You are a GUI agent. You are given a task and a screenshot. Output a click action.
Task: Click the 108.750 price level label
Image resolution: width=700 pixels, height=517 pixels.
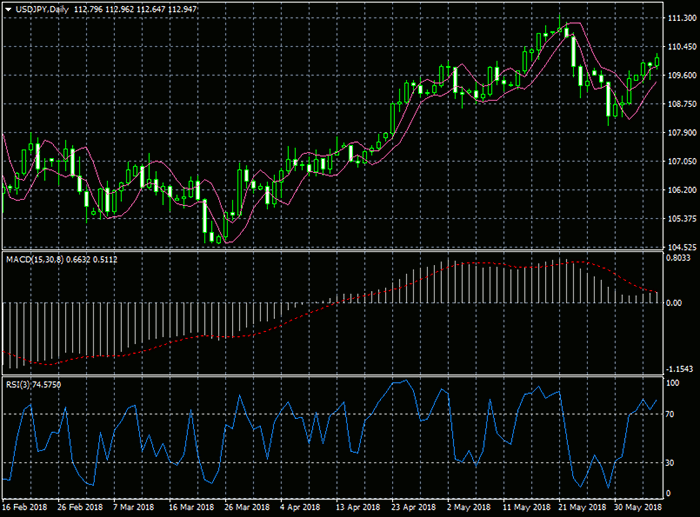tap(680, 104)
